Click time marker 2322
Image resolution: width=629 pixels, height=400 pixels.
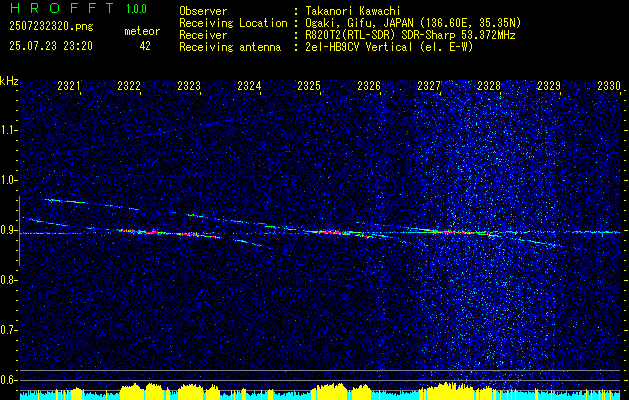coord(129,85)
